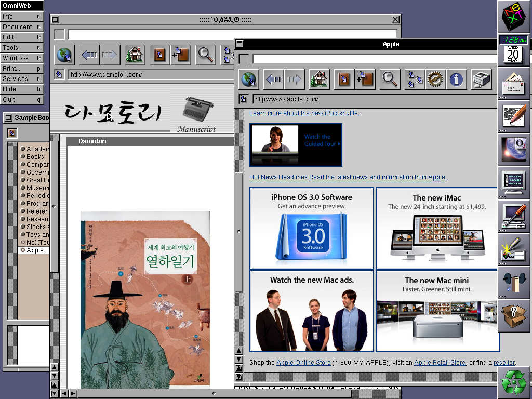Click add bookmark icon in the Apple window
The height and width of the screenshot is (399, 532).
[365, 79]
